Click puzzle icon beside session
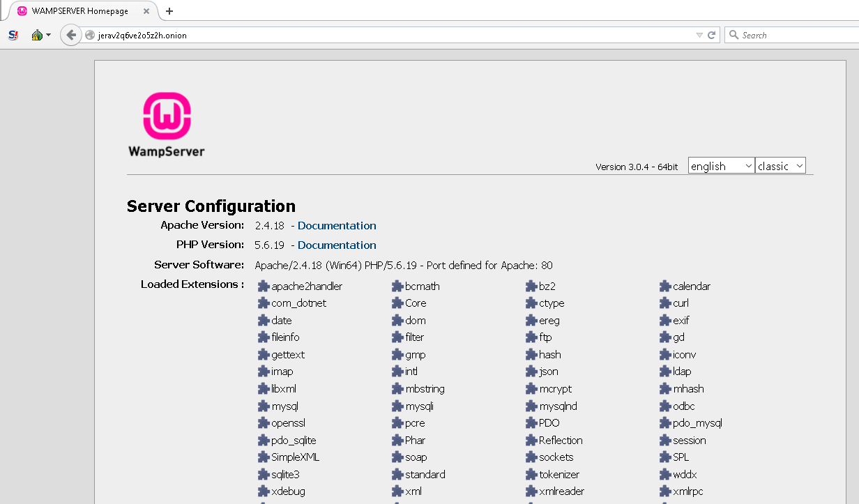The image size is (859, 504). point(665,441)
